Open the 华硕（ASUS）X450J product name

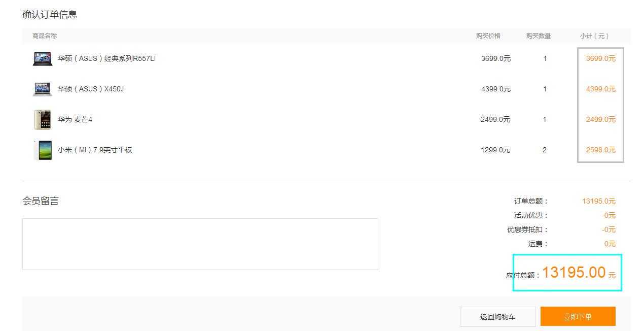[x=91, y=89]
